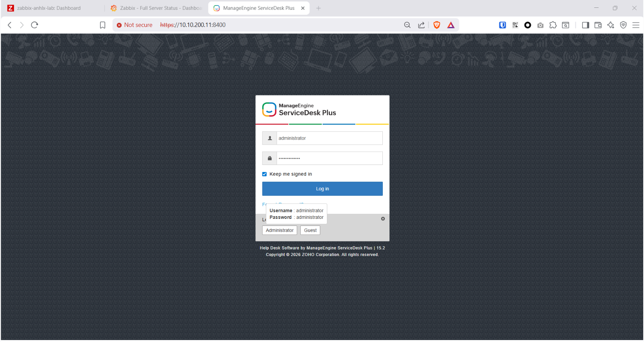
Task: Open the Brave Shields lion icon
Action: click(437, 25)
